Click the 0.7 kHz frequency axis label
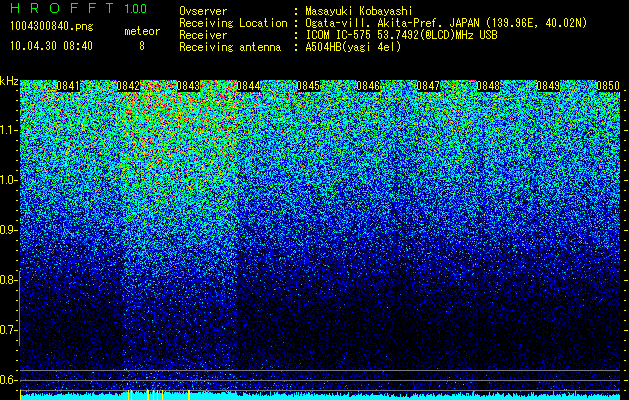This screenshot has height=400, width=629. tap(9, 330)
